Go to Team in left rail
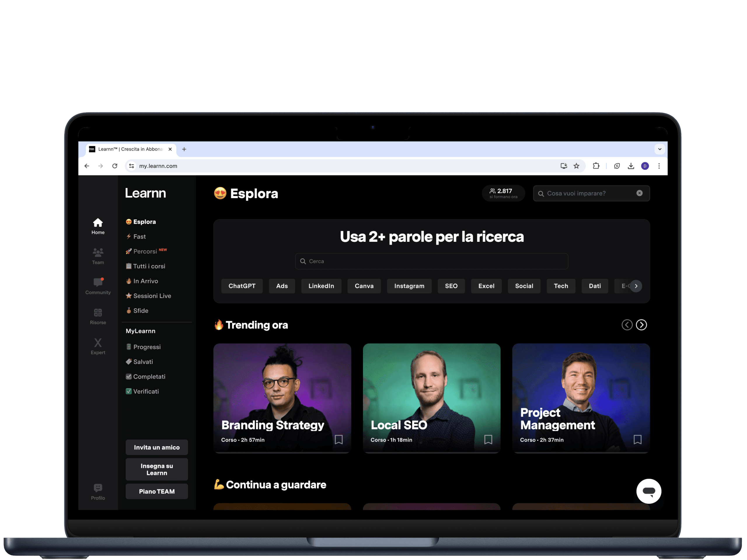Screen dimensions: 747x560 98,256
